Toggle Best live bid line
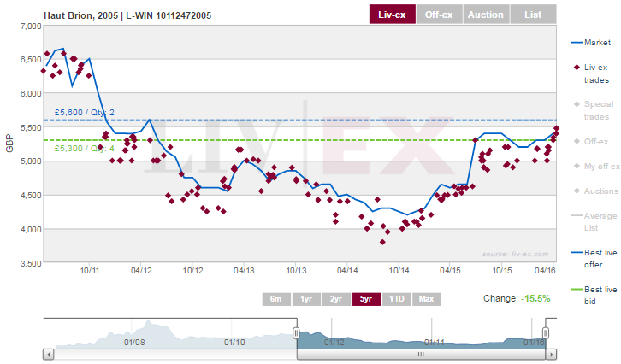 click(594, 295)
